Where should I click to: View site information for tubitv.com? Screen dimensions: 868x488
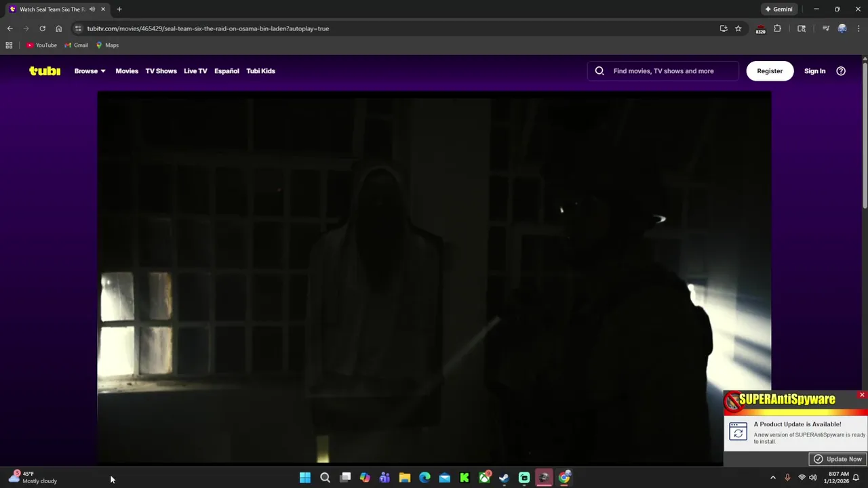coord(78,28)
